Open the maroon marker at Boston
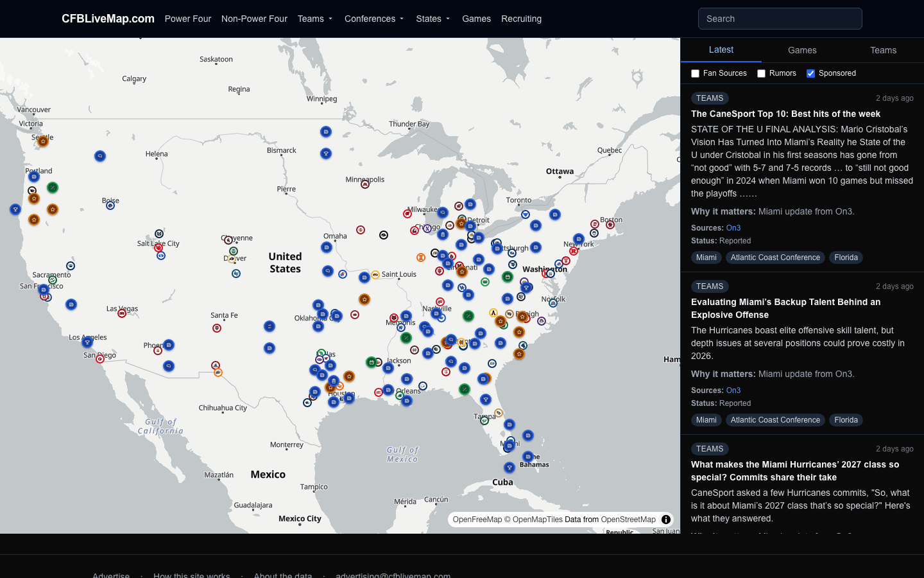Viewport: 924px width, 578px height. pos(610,225)
